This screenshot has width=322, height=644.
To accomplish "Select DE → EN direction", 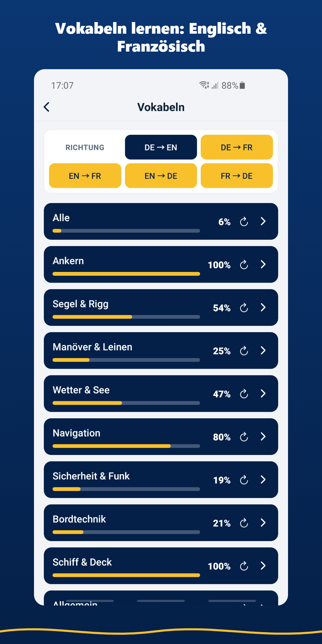I will (x=161, y=147).
